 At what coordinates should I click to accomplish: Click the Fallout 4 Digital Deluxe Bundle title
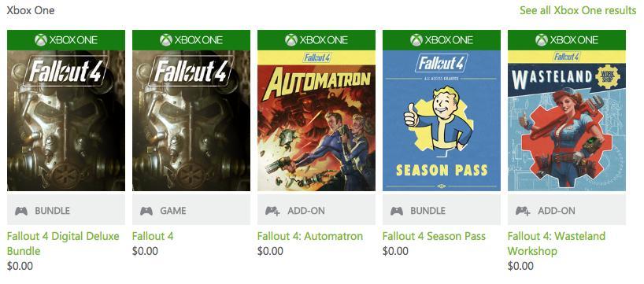(x=63, y=243)
